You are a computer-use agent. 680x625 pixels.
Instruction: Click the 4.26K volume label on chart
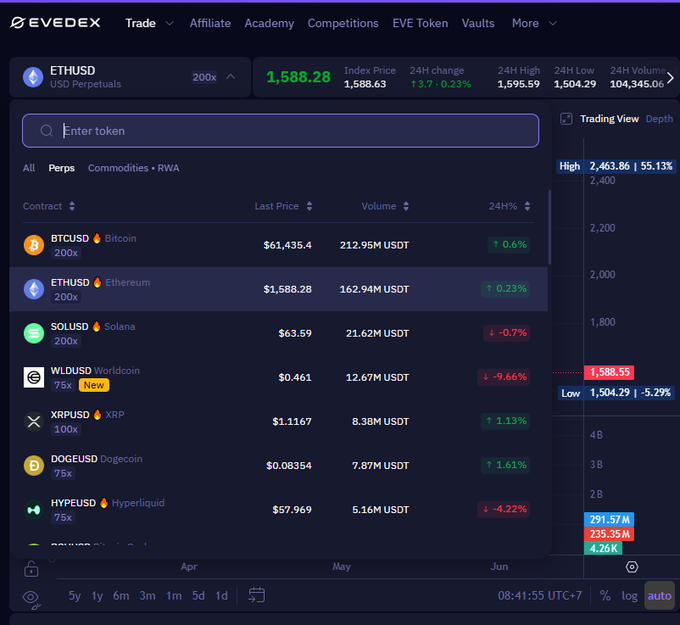603,548
